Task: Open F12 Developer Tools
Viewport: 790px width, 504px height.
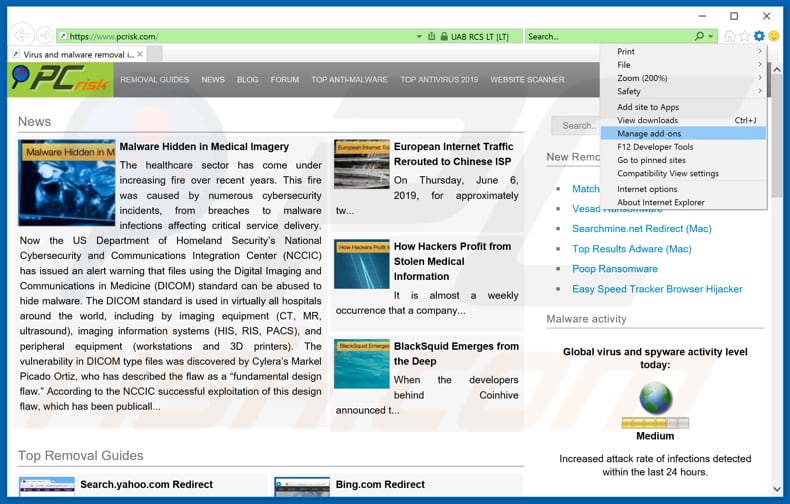Action: (683, 147)
